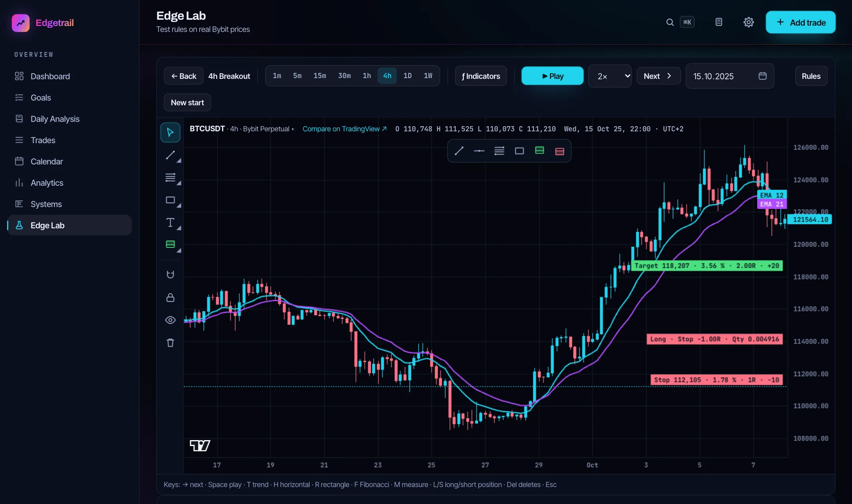Select the trend line tool in left toolbar

(170, 155)
